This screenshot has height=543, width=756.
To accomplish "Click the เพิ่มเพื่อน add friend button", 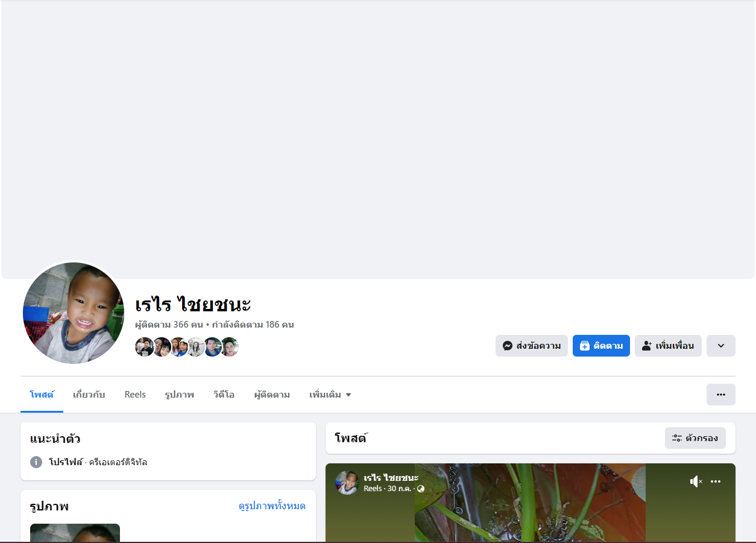I will [x=668, y=346].
